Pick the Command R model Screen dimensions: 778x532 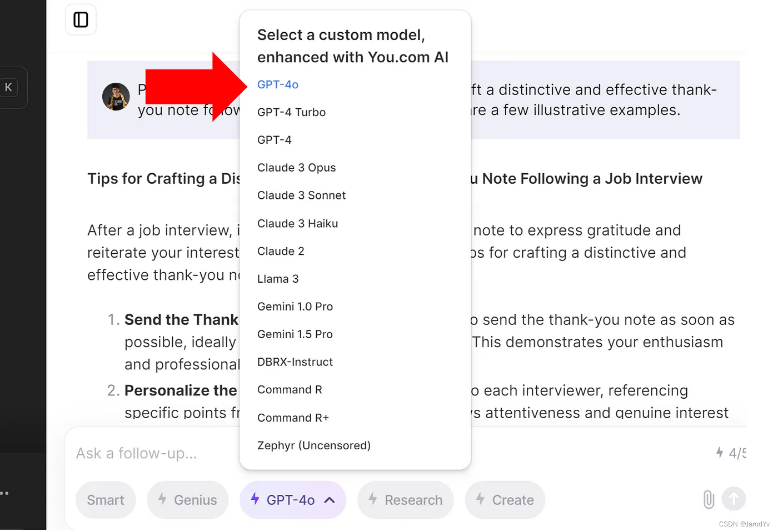pos(290,390)
